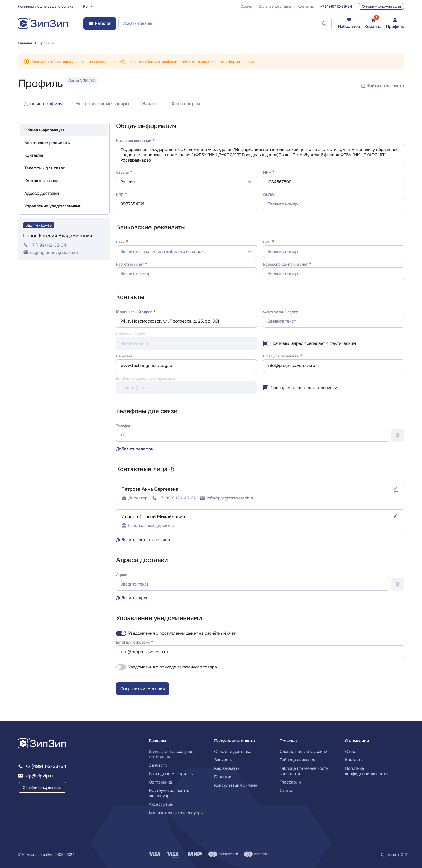Switch to Данные профиля tab
This screenshot has height=868, width=422.
pyautogui.click(x=44, y=104)
